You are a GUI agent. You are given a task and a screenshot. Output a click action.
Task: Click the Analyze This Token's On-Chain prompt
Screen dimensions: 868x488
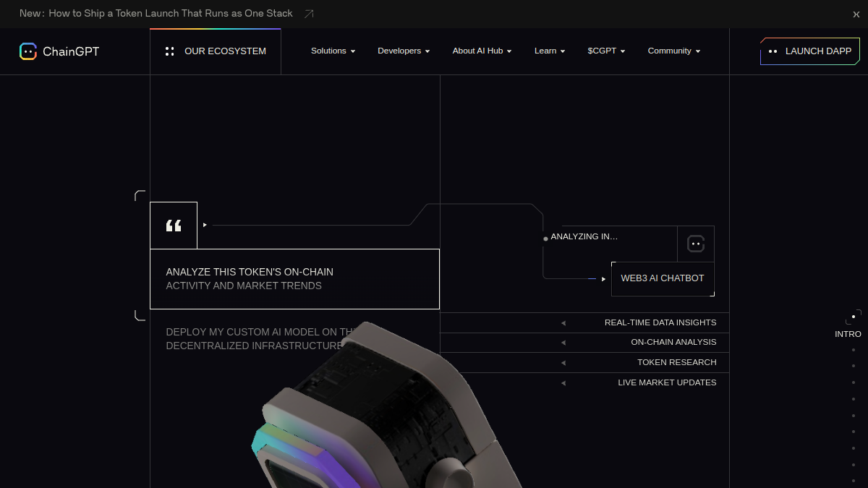pos(294,279)
